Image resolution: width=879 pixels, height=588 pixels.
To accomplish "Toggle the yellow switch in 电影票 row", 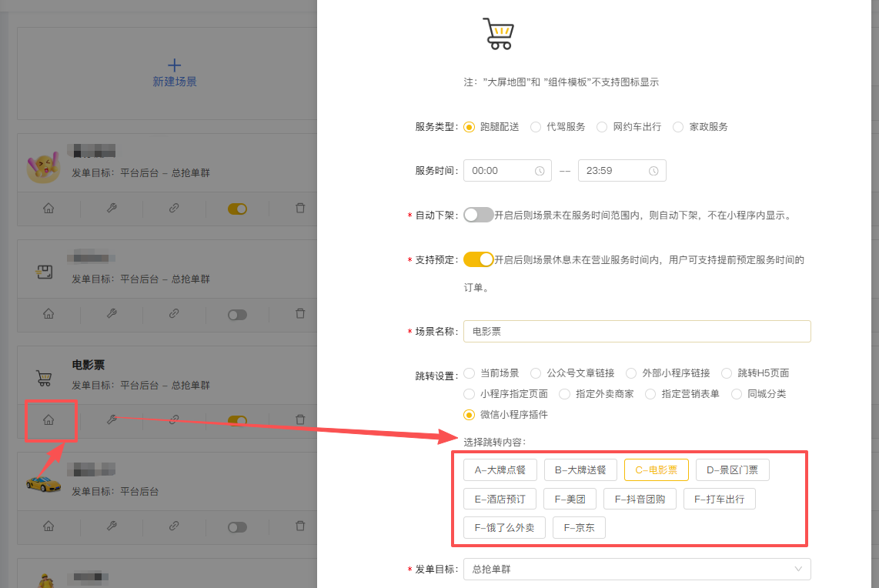I will [237, 420].
